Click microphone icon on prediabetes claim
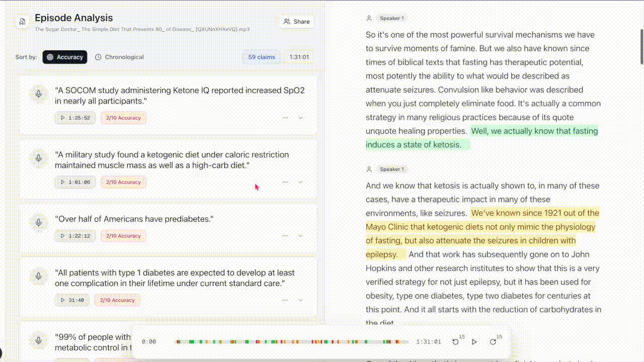 point(38,222)
